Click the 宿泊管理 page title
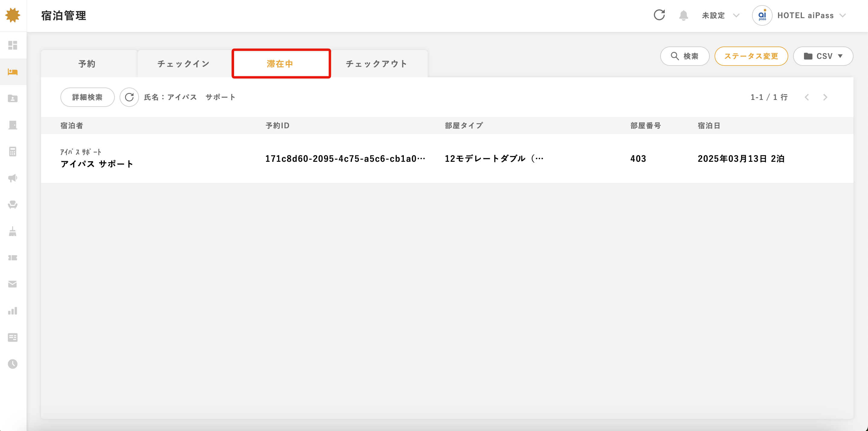The width and height of the screenshot is (868, 431). pos(64,15)
